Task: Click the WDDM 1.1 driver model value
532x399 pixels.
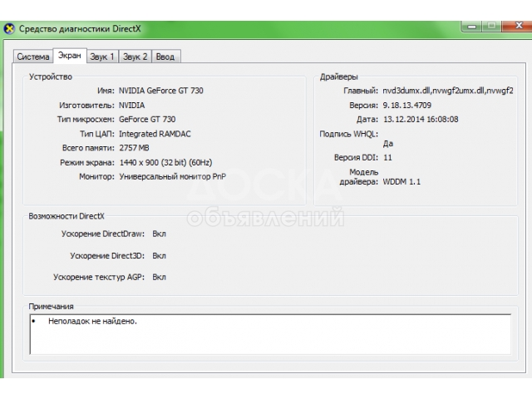Action: [401, 181]
